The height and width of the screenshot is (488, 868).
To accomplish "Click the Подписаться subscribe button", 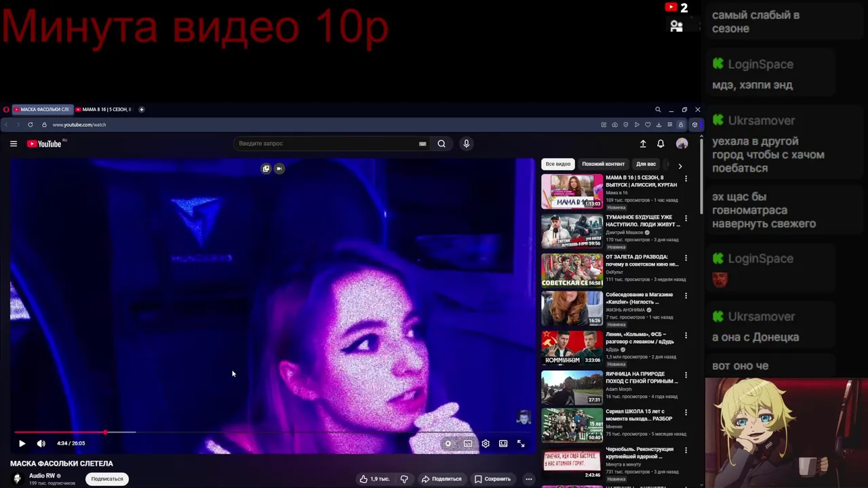I will pyautogui.click(x=107, y=479).
